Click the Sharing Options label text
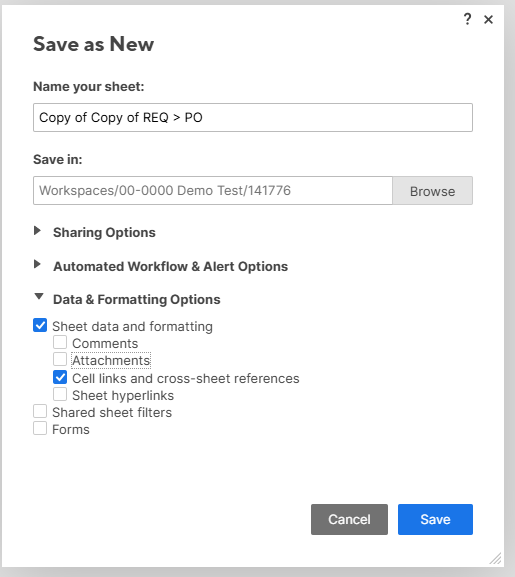Viewport: 515px width, 577px height. coord(104,233)
